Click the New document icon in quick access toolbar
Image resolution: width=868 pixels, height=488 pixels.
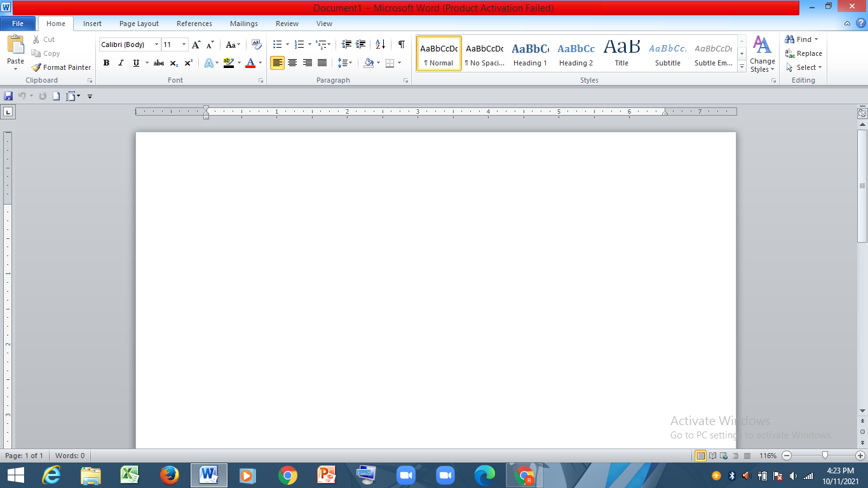coord(56,96)
